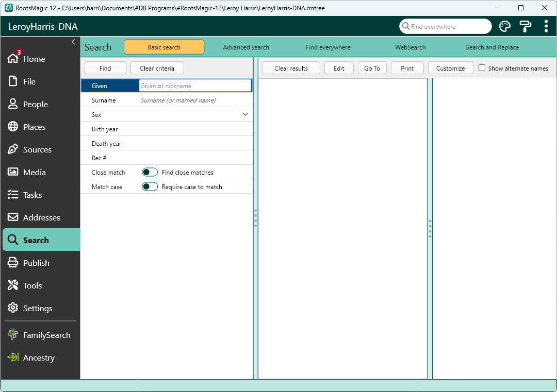Click the Edit button in results toolbar

click(338, 68)
